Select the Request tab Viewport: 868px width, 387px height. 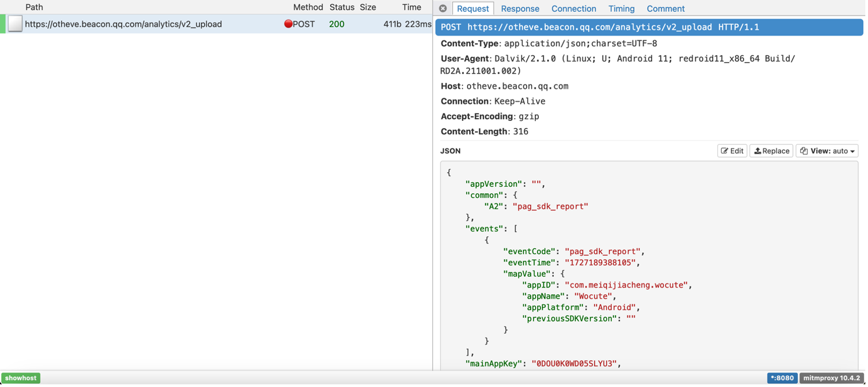pos(472,9)
